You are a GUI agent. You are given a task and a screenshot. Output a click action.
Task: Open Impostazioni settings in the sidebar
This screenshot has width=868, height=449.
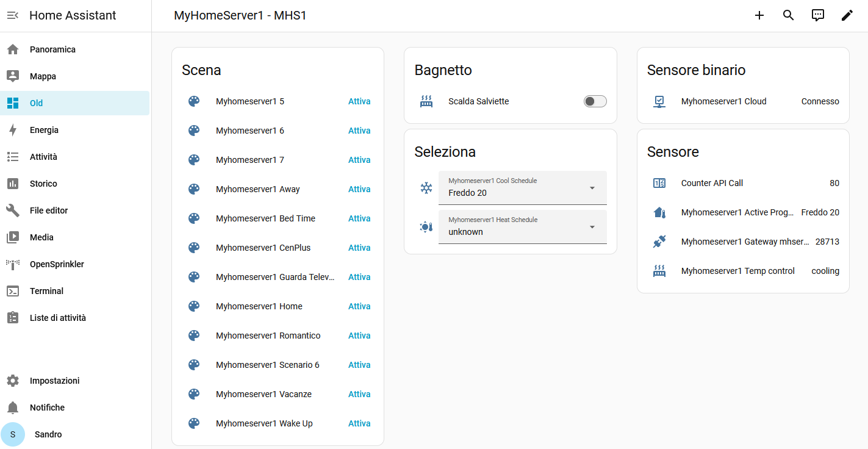click(76, 381)
